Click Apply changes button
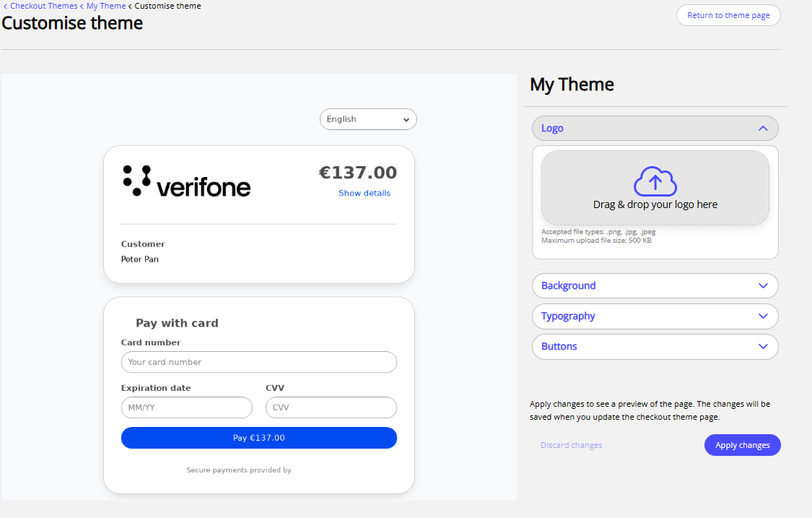The height and width of the screenshot is (518, 812). pyautogui.click(x=742, y=445)
